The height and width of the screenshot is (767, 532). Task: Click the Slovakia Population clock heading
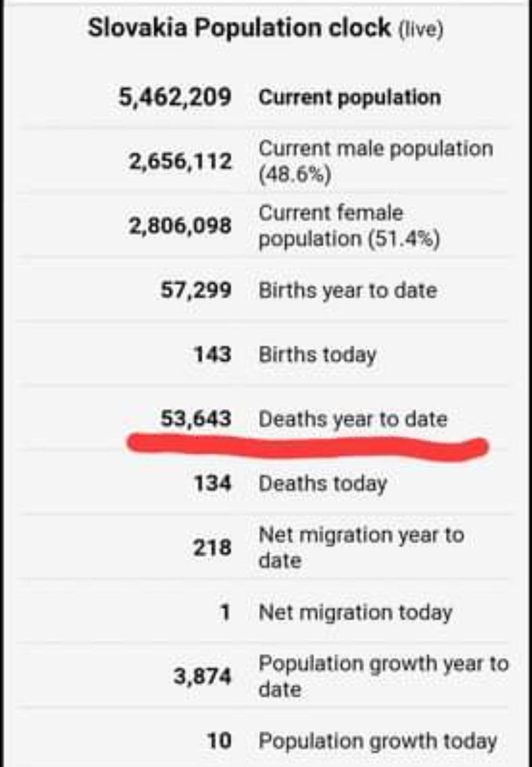point(239,28)
